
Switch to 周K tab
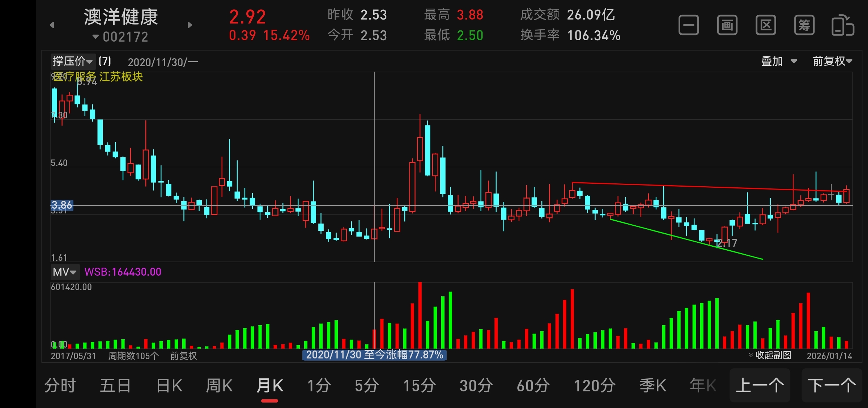click(x=219, y=386)
